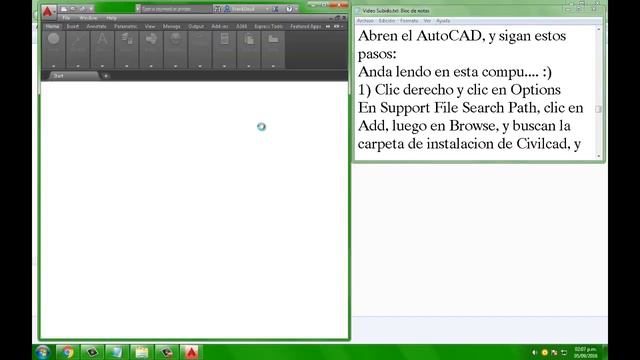Image resolution: width=640 pixels, height=360 pixels.
Task: Open the AutoCAD application menu (red A logo)
Action: [x=48, y=12]
